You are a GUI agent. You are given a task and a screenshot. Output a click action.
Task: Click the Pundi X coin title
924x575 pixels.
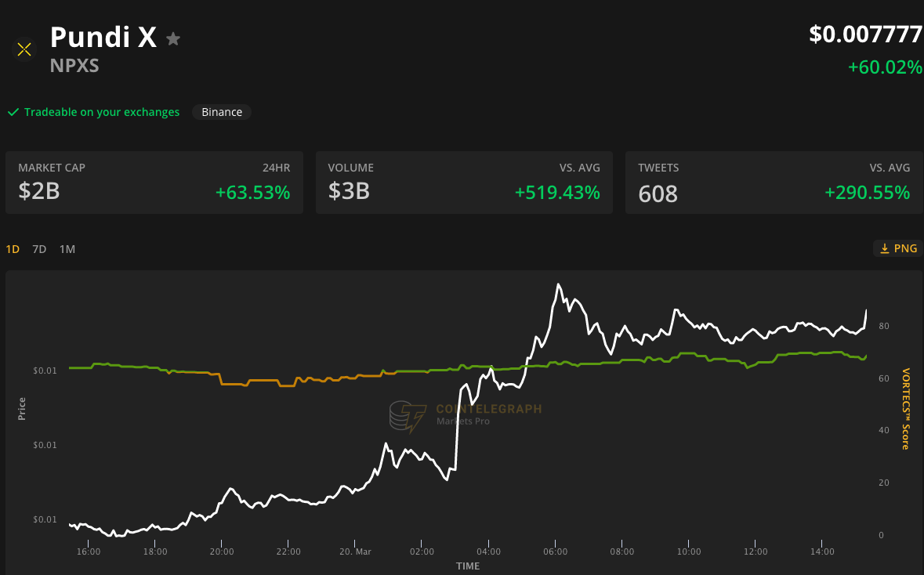pos(103,37)
